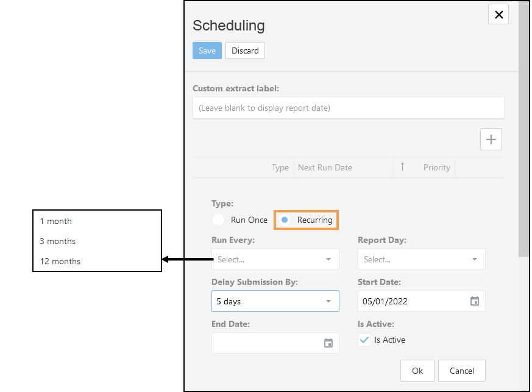Close the Scheduling dialog with X
This screenshot has height=392, width=532.
(498, 15)
